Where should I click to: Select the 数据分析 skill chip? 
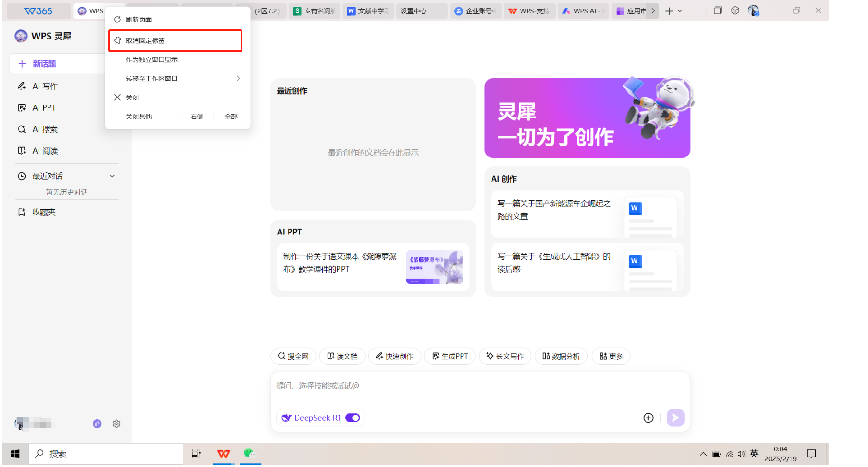pos(561,356)
